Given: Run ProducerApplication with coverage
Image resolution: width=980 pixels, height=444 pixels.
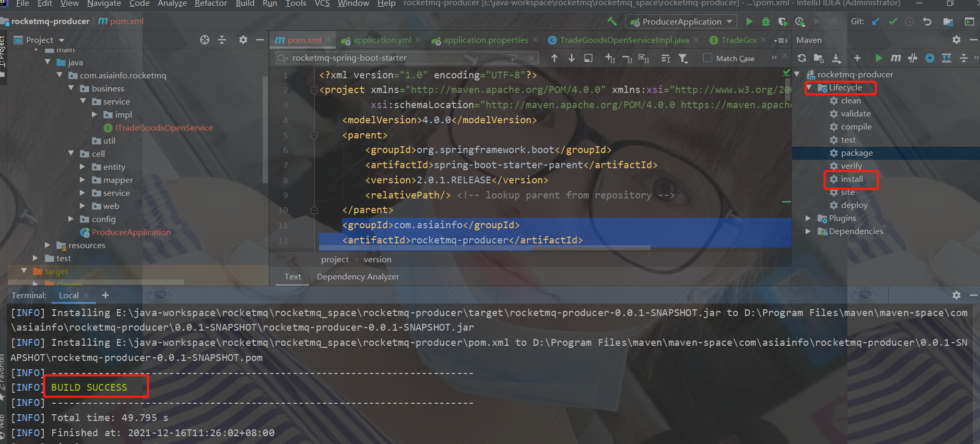Looking at the screenshot, I should pos(783,21).
